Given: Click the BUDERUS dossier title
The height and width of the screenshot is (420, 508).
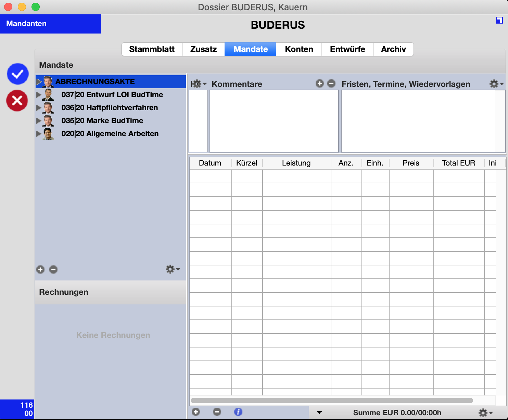Looking at the screenshot, I should tap(278, 25).
